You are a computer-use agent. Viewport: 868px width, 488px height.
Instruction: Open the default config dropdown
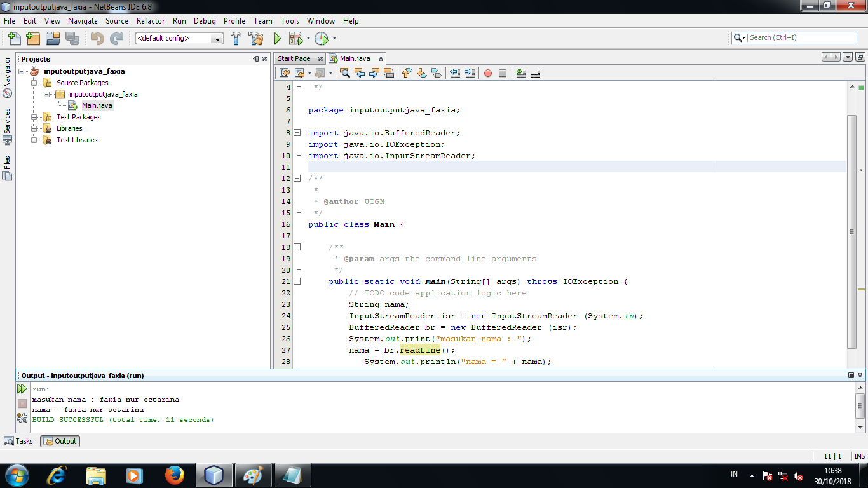(x=218, y=38)
